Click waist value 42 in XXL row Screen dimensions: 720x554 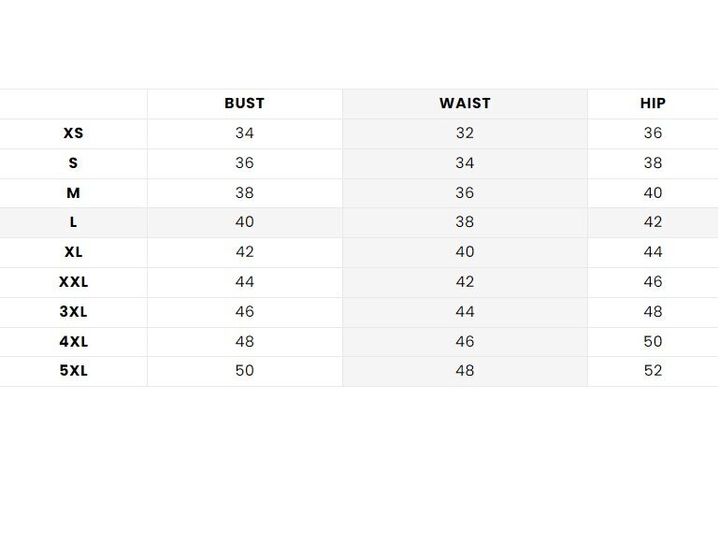pos(465,282)
